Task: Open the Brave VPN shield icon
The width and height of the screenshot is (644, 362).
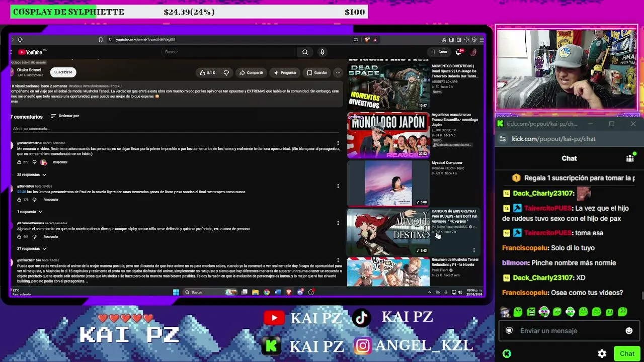Action: [x=474, y=40]
